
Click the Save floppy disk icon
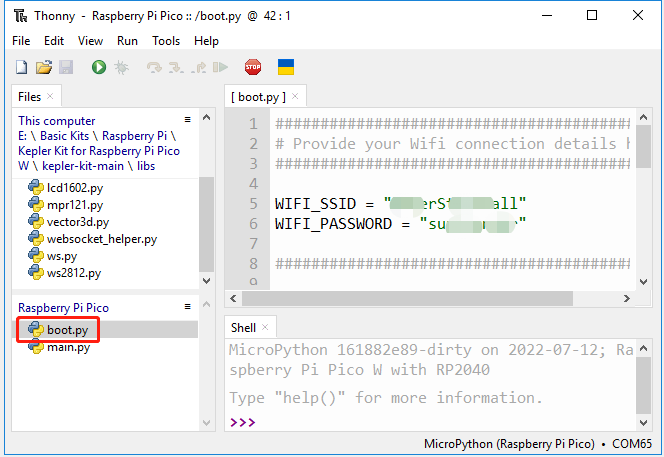click(x=66, y=67)
